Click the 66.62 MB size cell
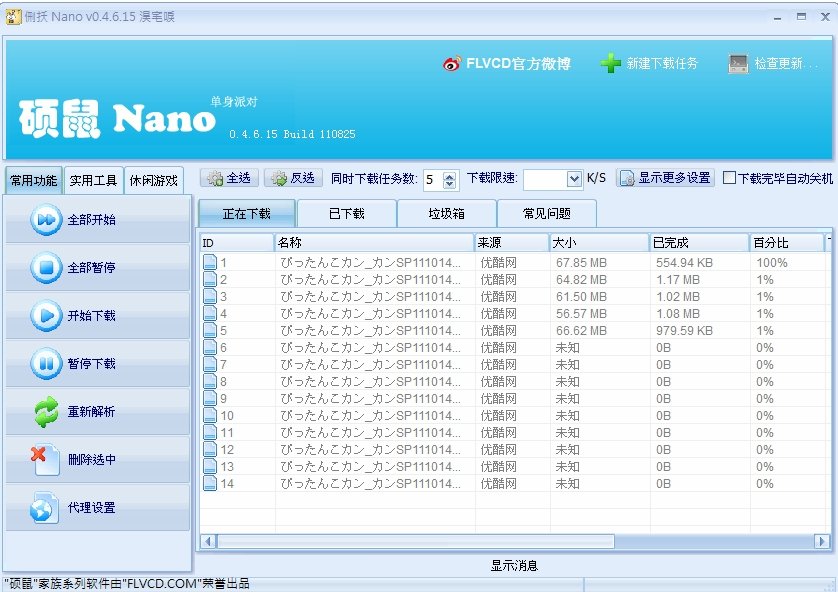The height and width of the screenshot is (592, 838). click(x=581, y=331)
